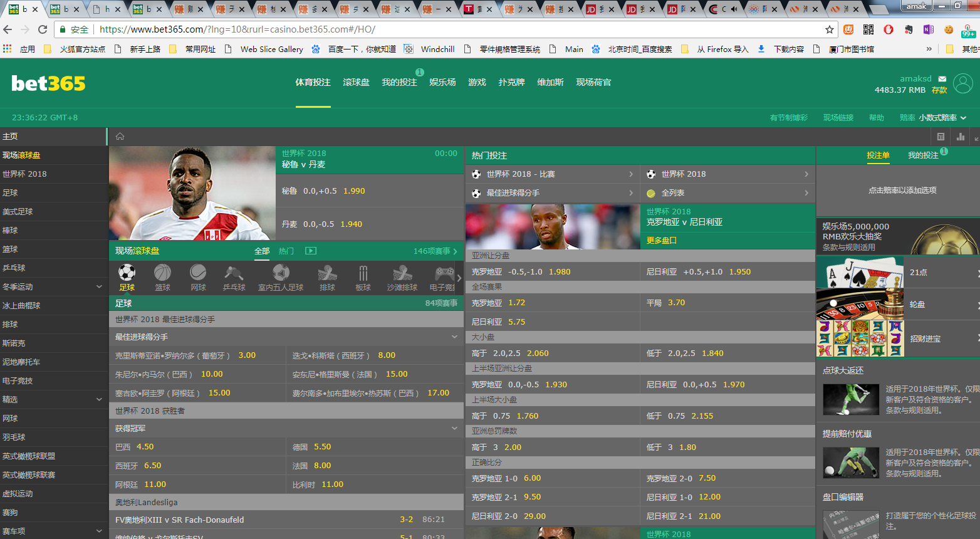Collapse the 最佳进球得分手 section
This screenshot has width=980, height=539.
coord(454,337)
